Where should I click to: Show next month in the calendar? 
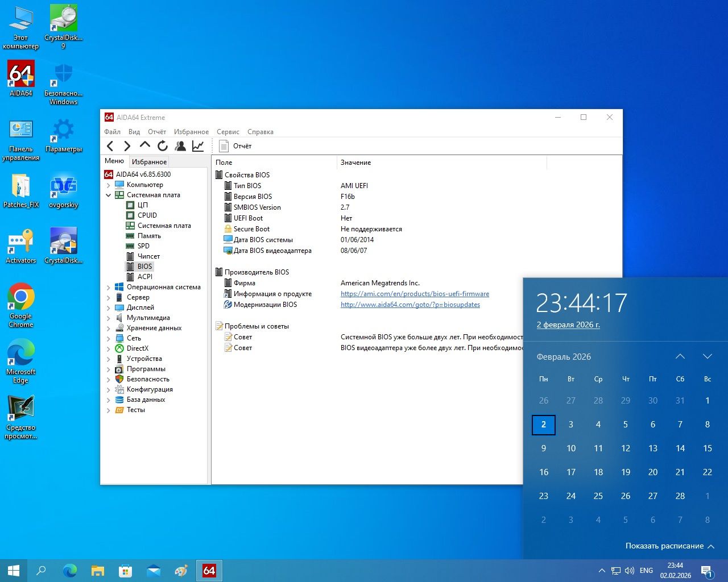pos(708,356)
